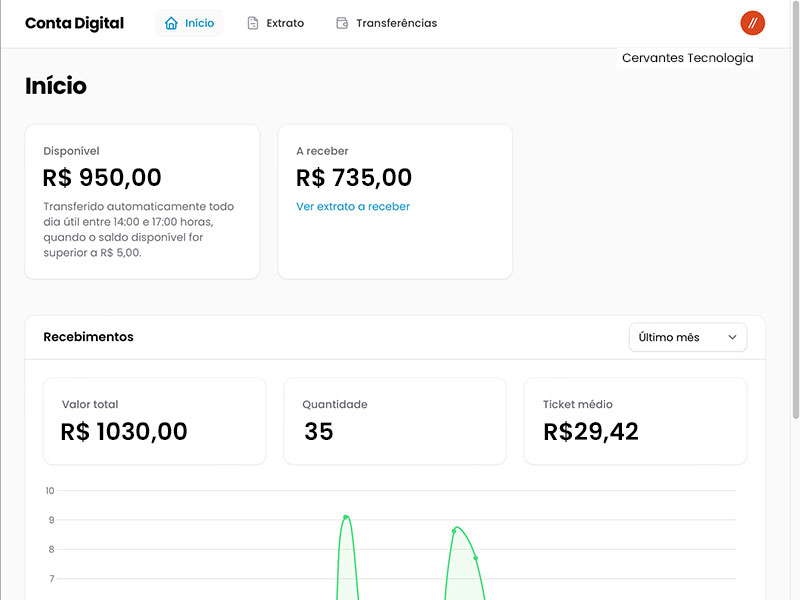
Task: Go to the Transferências tab
Action: coord(396,23)
